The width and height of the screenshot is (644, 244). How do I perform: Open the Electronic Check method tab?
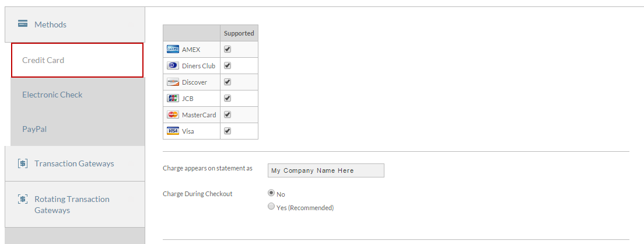[78, 95]
